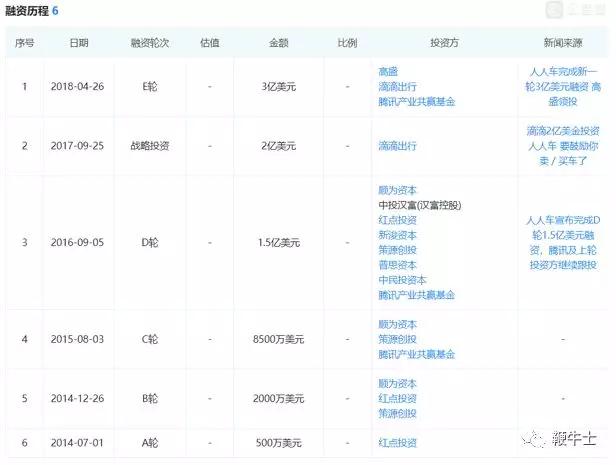Select the 日期 column header
Image resolution: width=616 pixels, height=465 pixels.
pyautogui.click(x=79, y=43)
